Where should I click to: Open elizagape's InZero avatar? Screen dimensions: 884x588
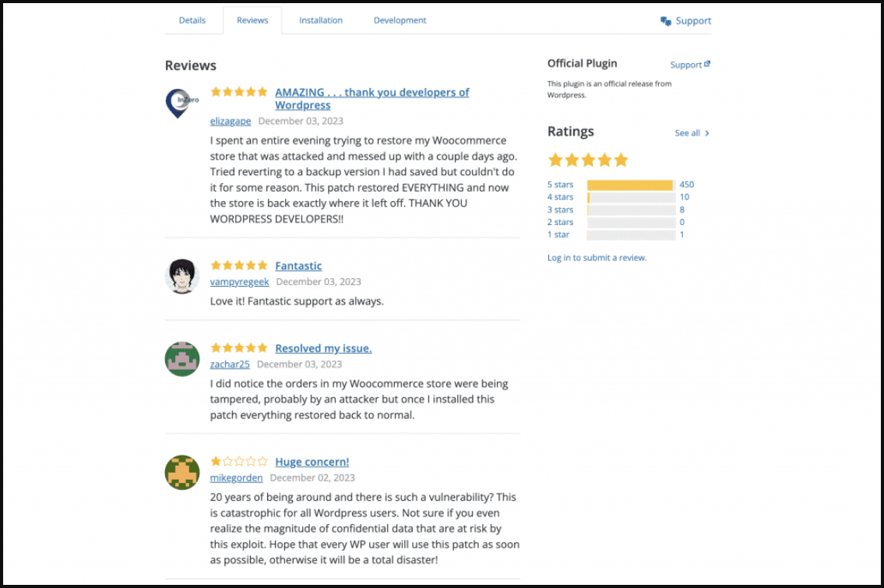pos(181,103)
